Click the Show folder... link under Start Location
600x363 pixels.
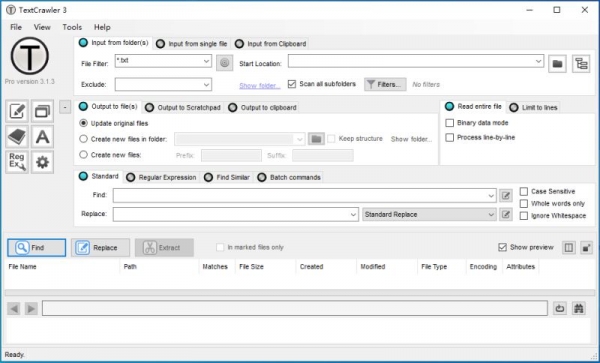coord(260,86)
